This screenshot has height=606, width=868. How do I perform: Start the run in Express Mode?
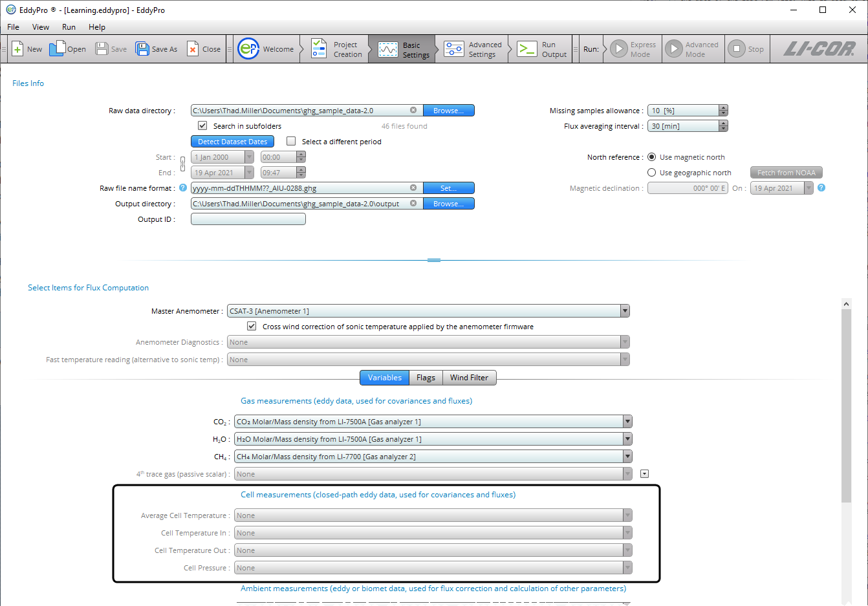pyautogui.click(x=633, y=49)
